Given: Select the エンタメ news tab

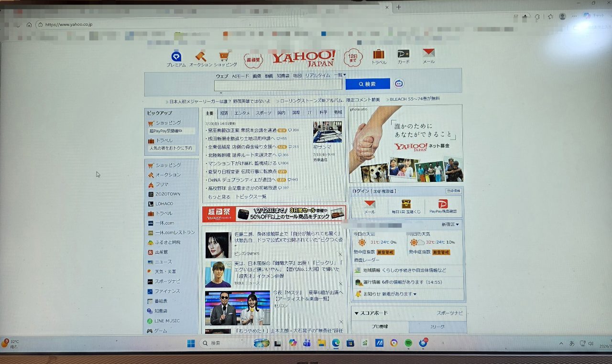Looking at the screenshot, I should tap(242, 113).
